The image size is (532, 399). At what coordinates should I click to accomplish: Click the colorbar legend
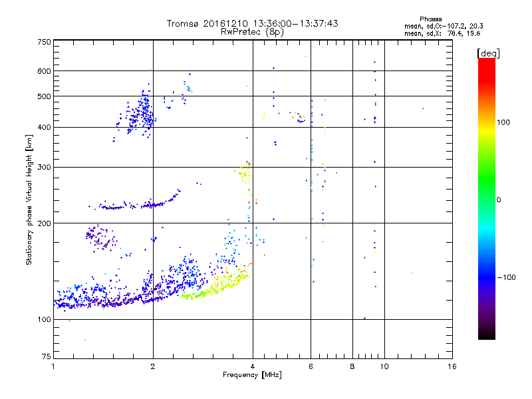[x=487, y=199]
